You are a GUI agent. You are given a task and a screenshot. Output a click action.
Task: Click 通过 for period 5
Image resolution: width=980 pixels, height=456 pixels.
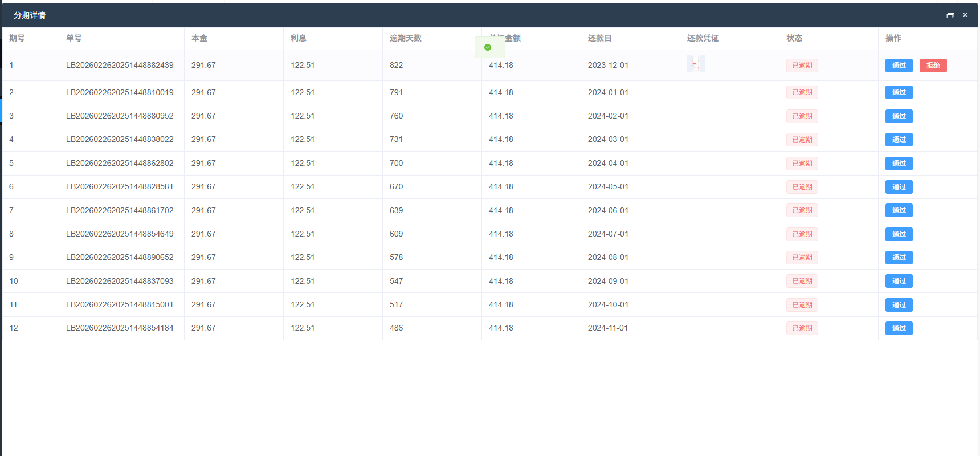coord(899,164)
